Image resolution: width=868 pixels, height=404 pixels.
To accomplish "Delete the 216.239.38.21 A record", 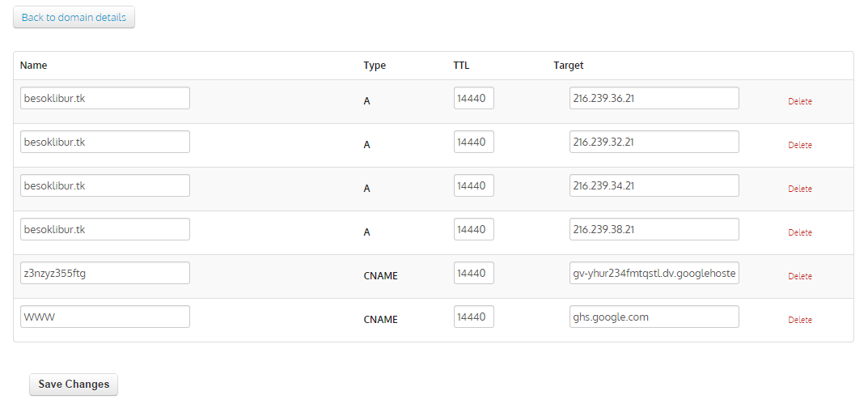I will [799, 233].
